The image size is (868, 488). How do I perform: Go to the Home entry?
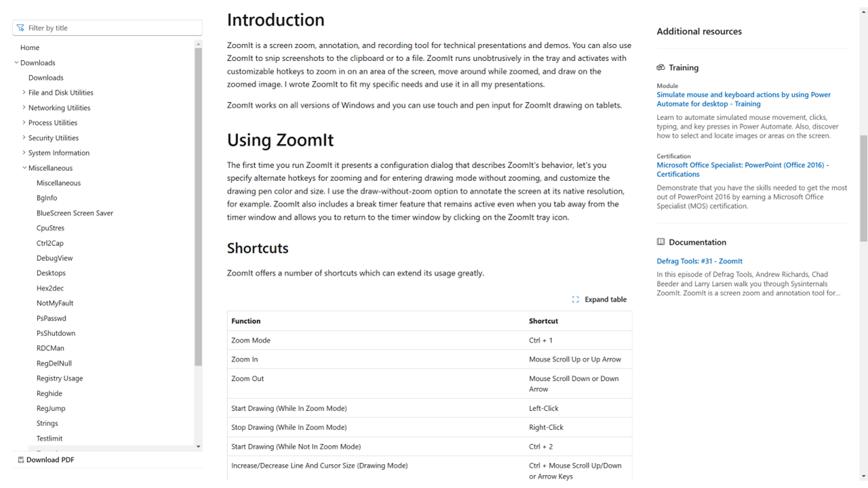30,47
